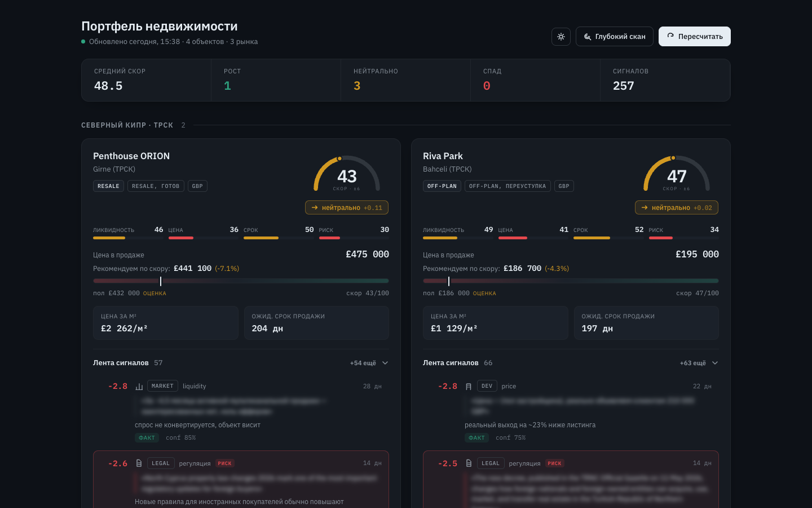The width and height of the screenshot is (812, 508).
Task: Click the document icon on Riva Park LEGAL signal
Action: pyautogui.click(x=469, y=463)
